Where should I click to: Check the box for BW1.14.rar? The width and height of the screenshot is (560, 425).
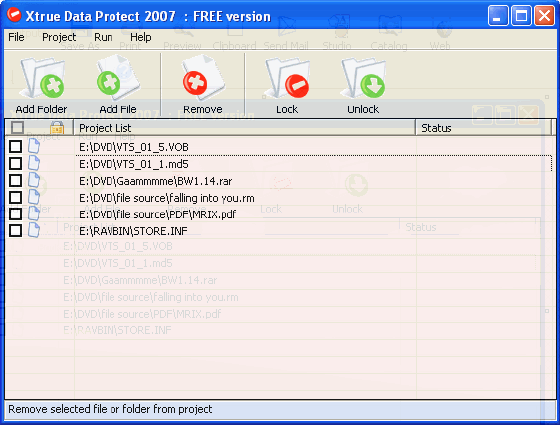pyautogui.click(x=15, y=180)
